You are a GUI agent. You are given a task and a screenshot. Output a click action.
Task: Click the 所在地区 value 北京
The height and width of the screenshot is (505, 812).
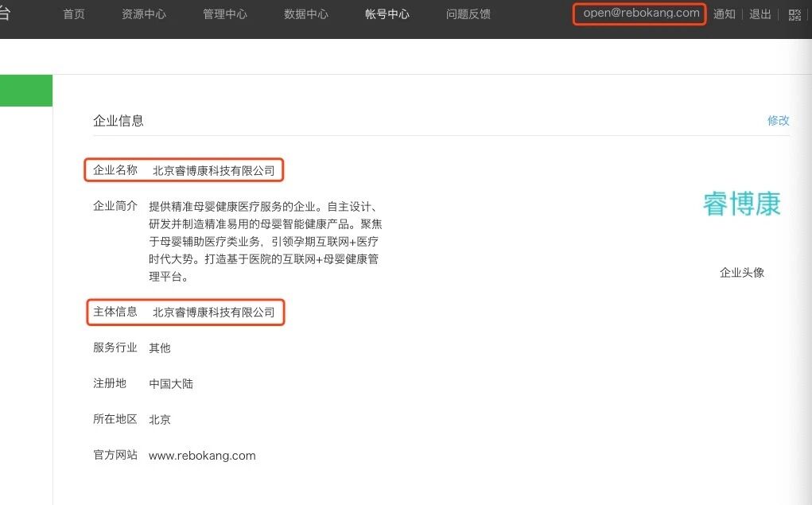[160, 420]
